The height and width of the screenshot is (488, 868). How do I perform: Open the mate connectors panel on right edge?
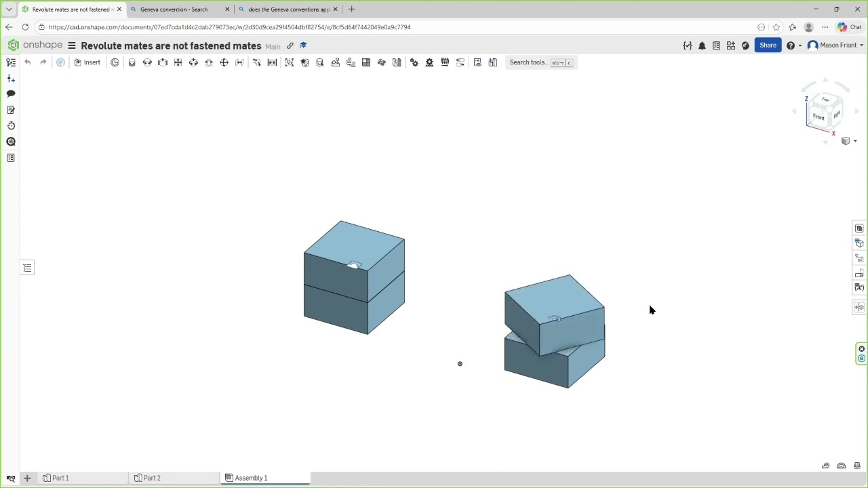859,258
